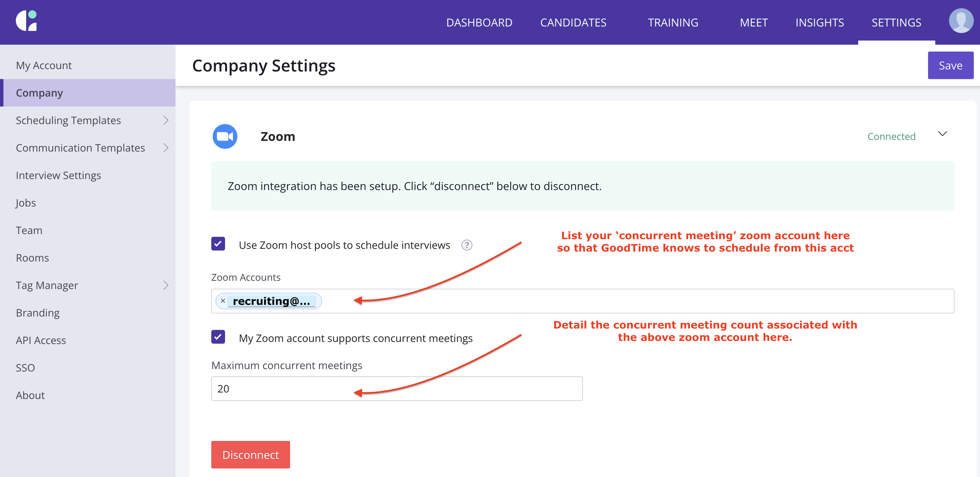Collapse the Zoom integration section chevron
The image size is (980, 477).
[942, 134]
